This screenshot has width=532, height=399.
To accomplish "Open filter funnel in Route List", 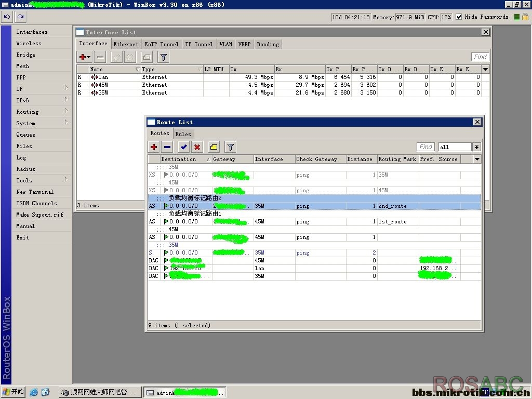I will point(231,147).
